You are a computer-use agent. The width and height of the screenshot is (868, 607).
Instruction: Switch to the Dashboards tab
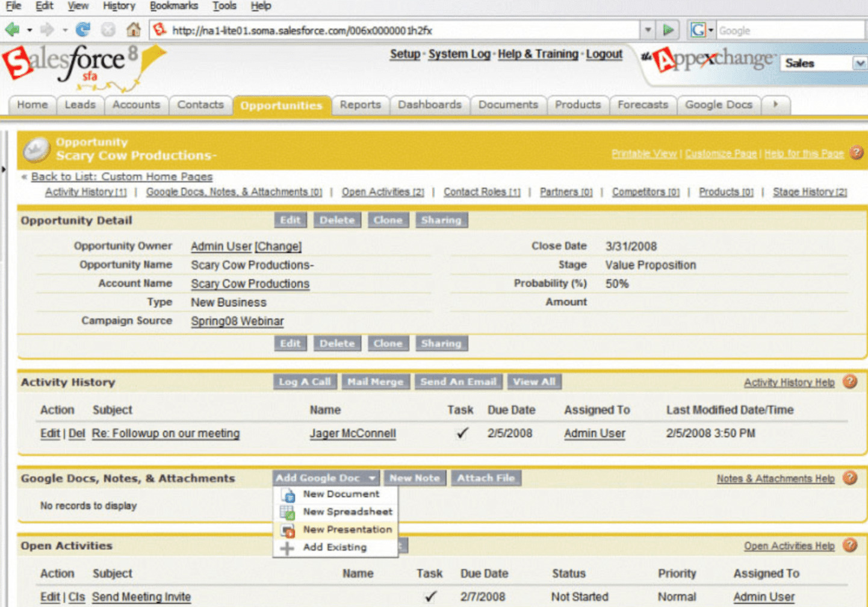coord(429,105)
